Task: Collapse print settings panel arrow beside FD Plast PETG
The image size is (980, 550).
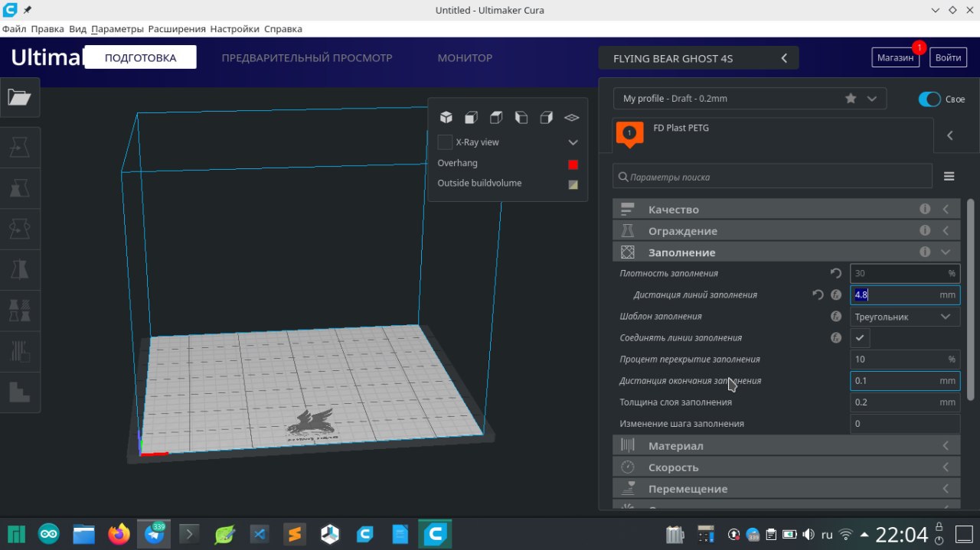Action: (949, 135)
